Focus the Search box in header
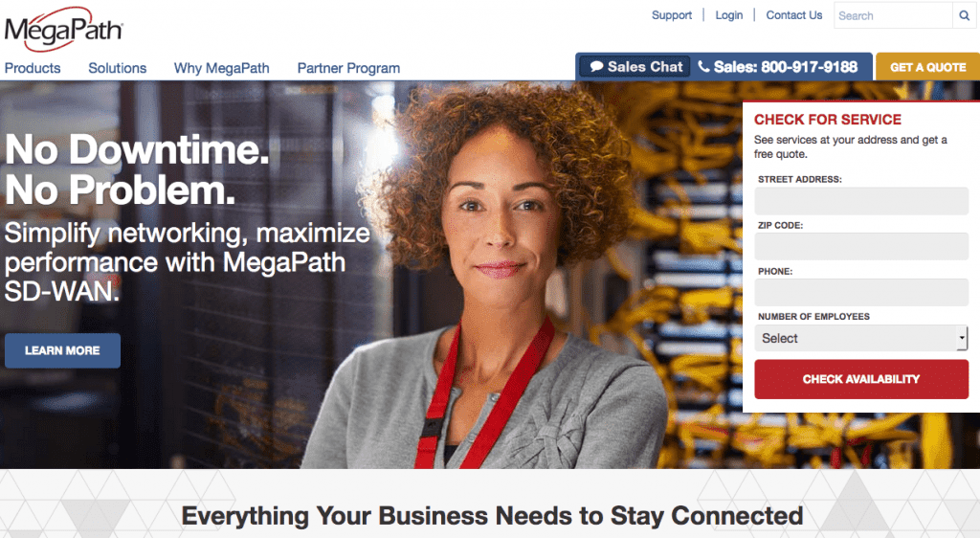This screenshot has height=538, width=980. click(893, 15)
